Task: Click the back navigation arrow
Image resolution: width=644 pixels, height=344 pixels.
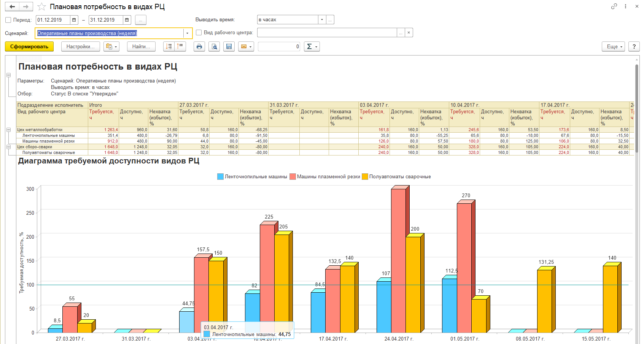Action: point(12,7)
